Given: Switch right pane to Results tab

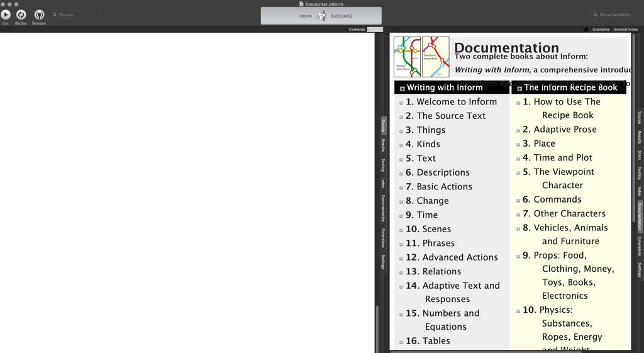Looking at the screenshot, I should click(640, 137).
